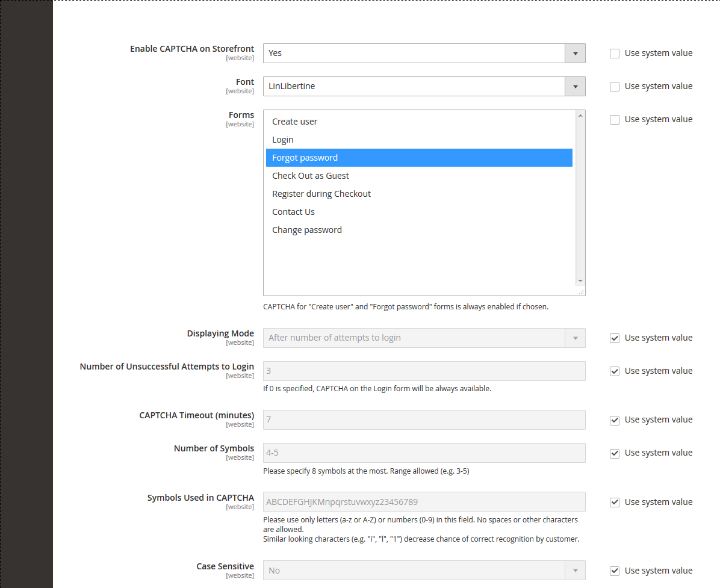Uncheck Use system value for Symbols Used in CAPTCHA
This screenshot has width=720, height=588.
pyautogui.click(x=615, y=502)
